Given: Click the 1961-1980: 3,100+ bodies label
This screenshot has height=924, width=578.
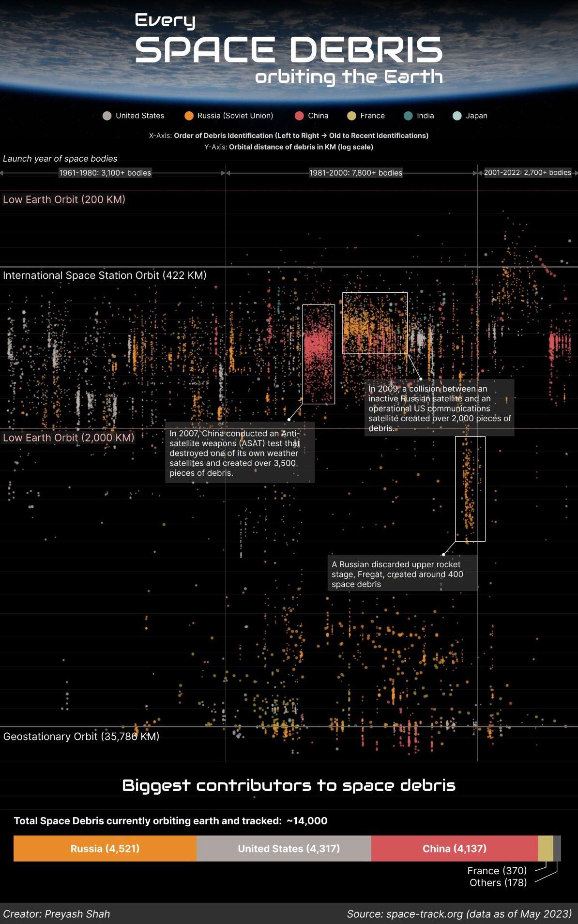Looking at the screenshot, I should [x=105, y=173].
